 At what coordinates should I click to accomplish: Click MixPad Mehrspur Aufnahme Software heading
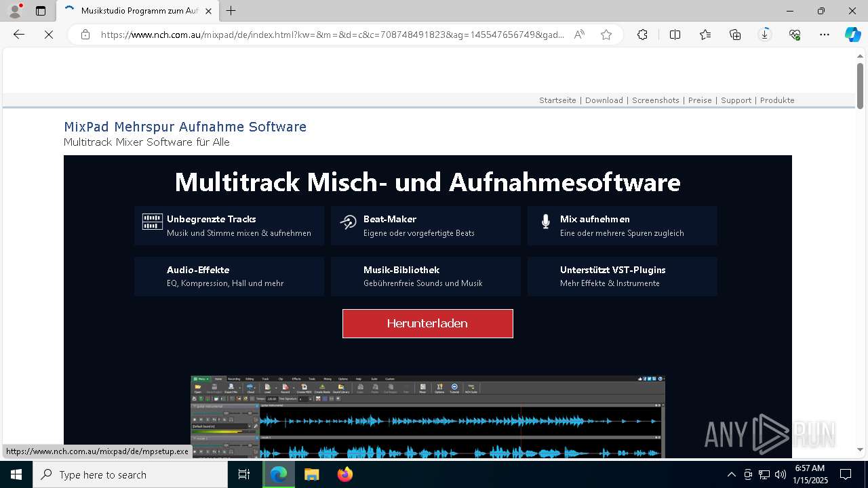(x=185, y=127)
